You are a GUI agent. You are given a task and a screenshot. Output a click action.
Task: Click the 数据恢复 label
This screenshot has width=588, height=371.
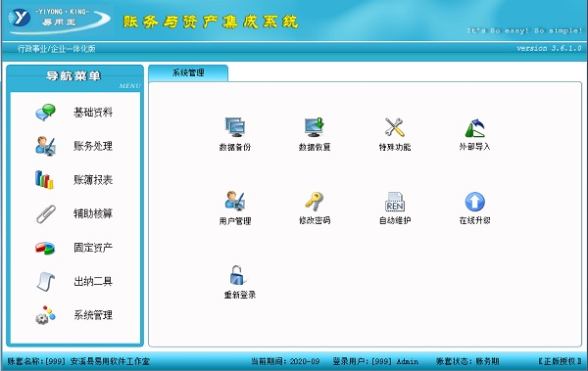315,147
